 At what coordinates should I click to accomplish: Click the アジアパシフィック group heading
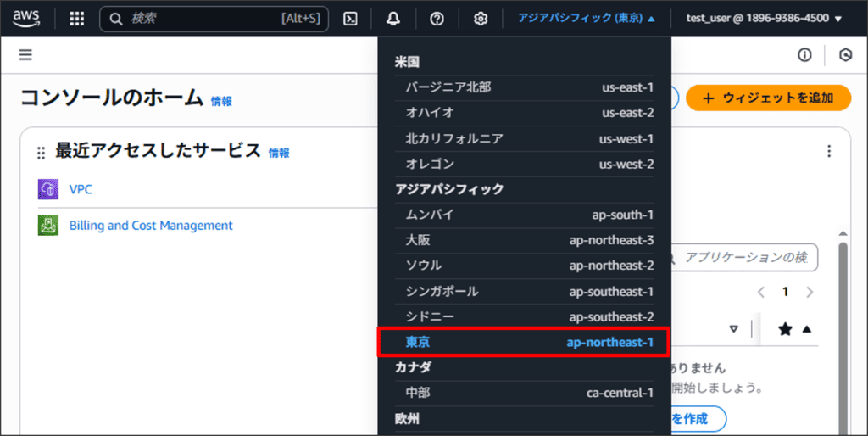coord(449,189)
